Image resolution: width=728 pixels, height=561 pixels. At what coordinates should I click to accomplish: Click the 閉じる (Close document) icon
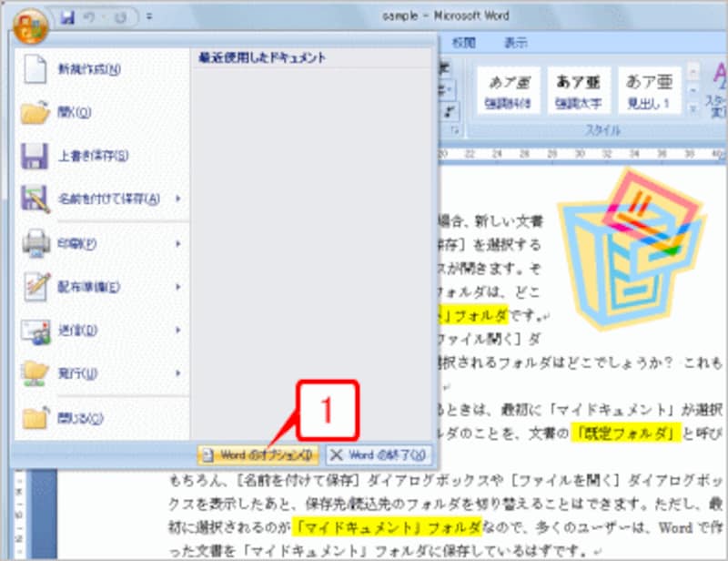[x=36, y=419]
